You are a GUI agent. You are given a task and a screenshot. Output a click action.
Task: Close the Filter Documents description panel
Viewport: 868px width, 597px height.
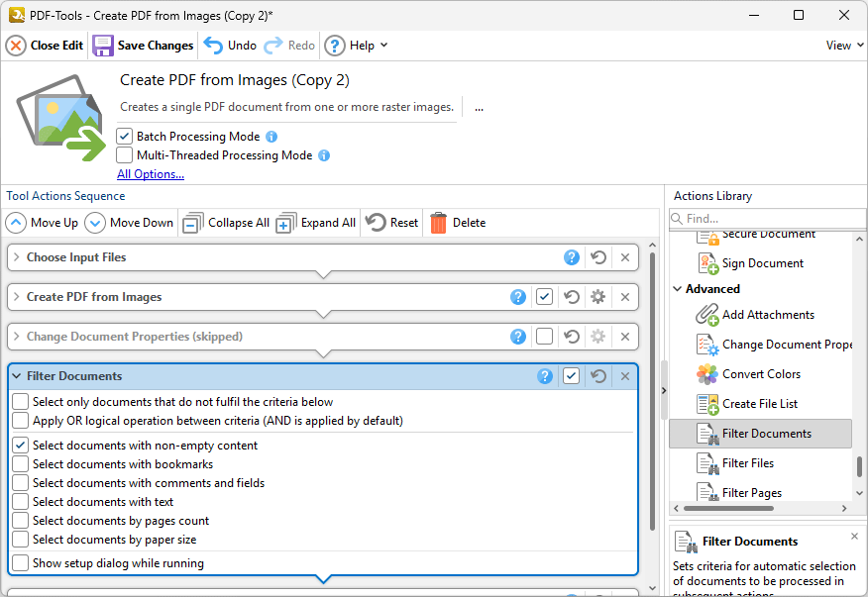point(855,537)
